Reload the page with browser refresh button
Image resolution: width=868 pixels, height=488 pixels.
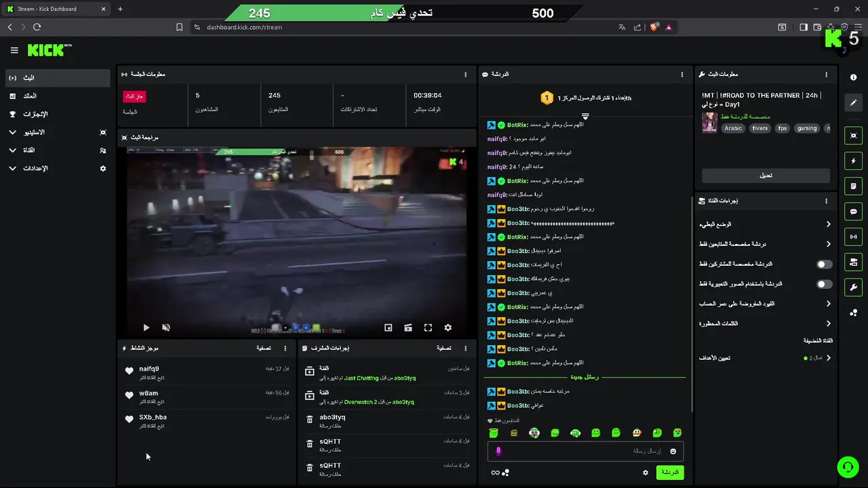click(37, 27)
